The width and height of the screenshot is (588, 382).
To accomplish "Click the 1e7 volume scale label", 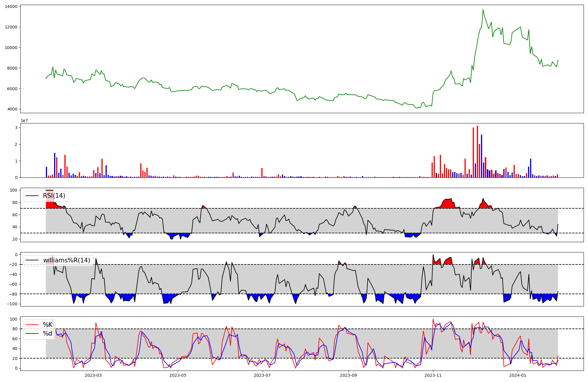I will click(x=24, y=120).
